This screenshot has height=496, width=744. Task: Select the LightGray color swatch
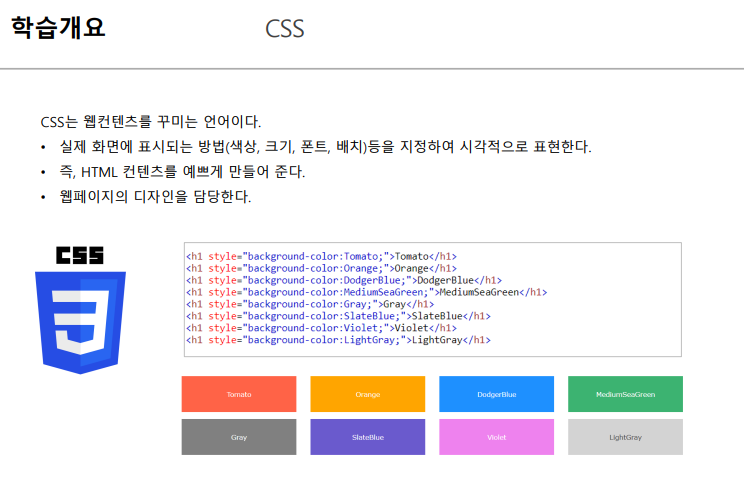coord(625,437)
